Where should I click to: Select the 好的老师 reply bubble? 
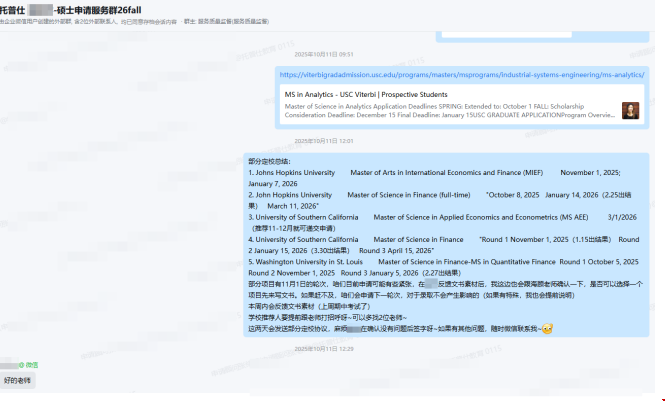tap(18, 381)
